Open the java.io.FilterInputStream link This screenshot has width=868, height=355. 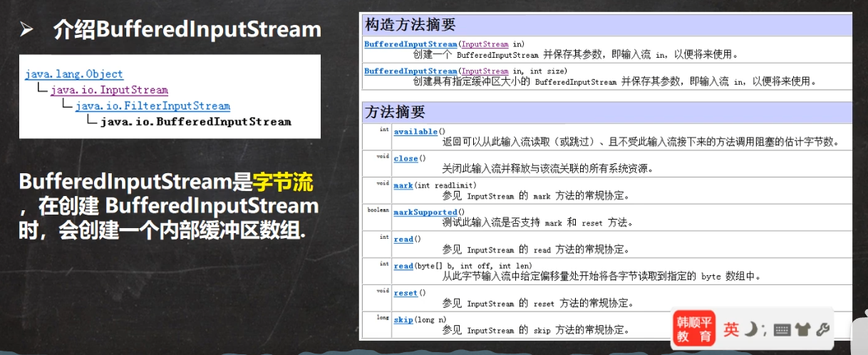(153, 106)
